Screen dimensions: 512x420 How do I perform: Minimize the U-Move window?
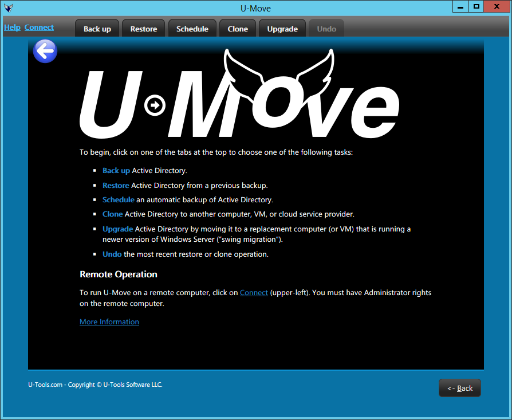pyautogui.click(x=460, y=6)
